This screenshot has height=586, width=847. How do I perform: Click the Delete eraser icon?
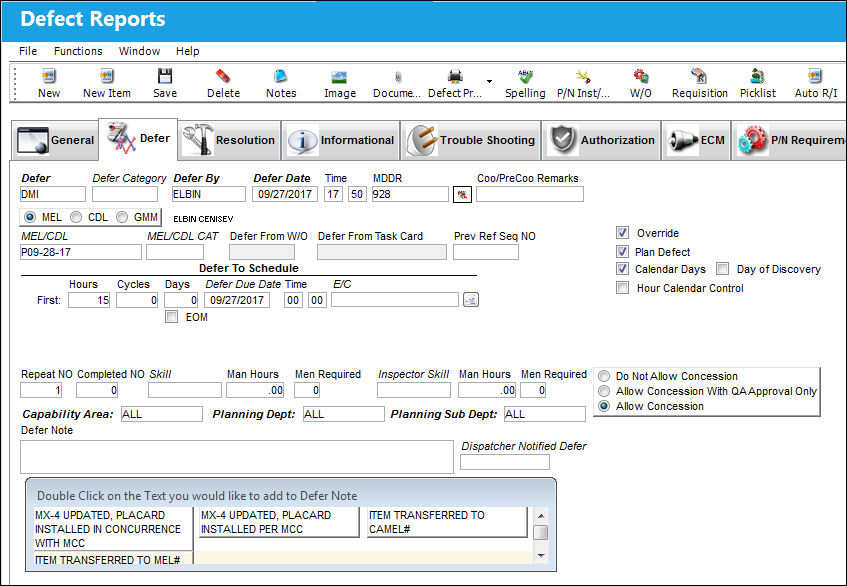pyautogui.click(x=223, y=76)
